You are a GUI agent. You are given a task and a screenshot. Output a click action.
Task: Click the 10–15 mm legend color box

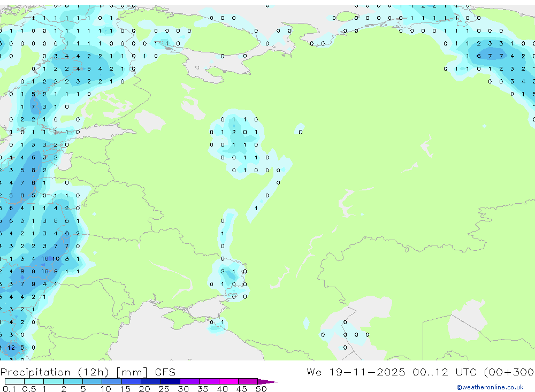point(112,381)
